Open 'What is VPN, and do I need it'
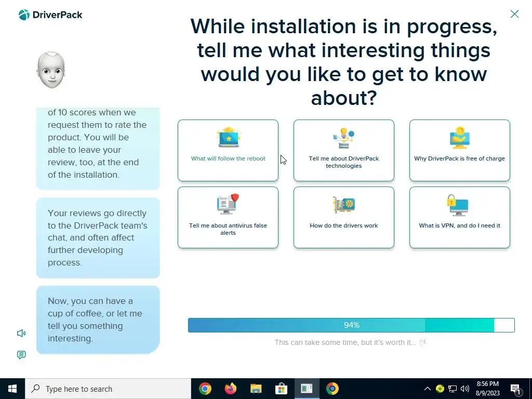532x399 pixels. coord(460,218)
